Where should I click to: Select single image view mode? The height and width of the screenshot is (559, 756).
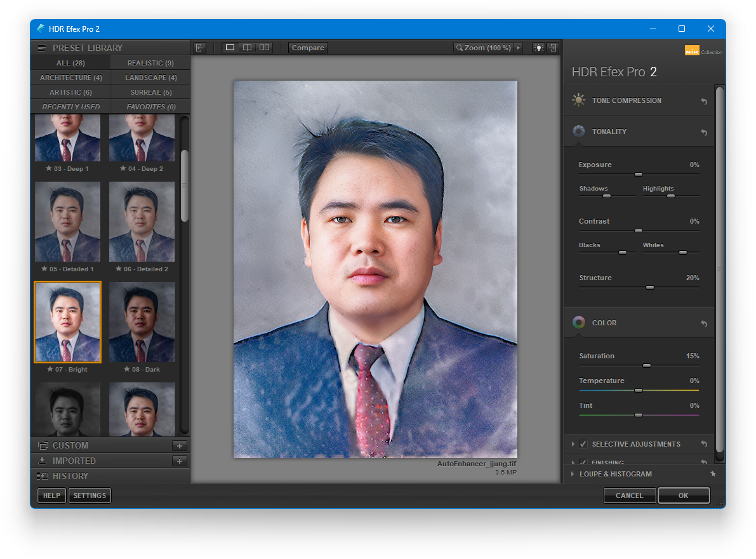coord(230,48)
